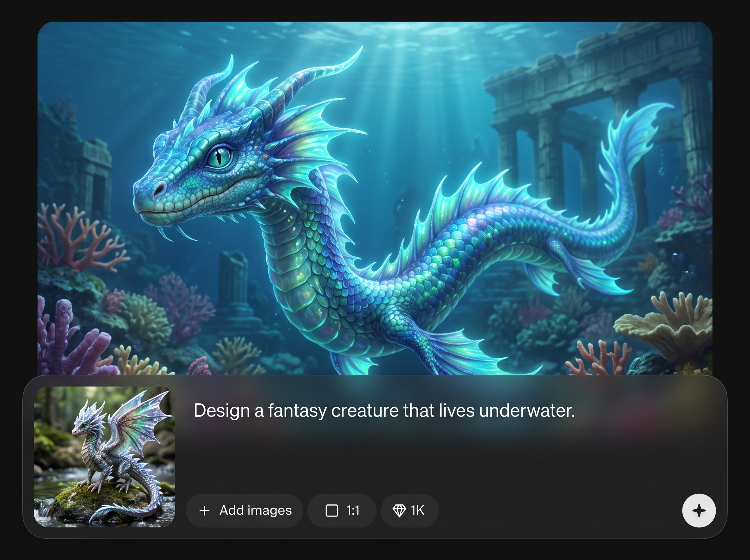The width and height of the screenshot is (750, 560).
Task: Open the 1:1 aspect ratio selector
Action: 342,511
